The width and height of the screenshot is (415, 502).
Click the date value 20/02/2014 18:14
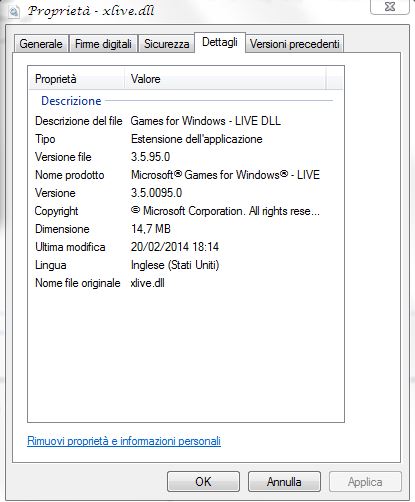(175, 247)
